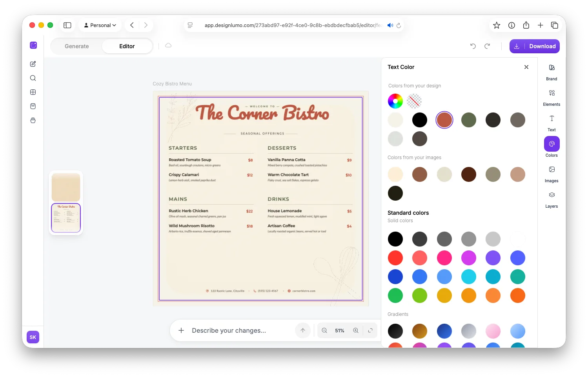The width and height of the screenshot is (588, 377).
Task: Toggle the browser sidebar
Action: 67,25
